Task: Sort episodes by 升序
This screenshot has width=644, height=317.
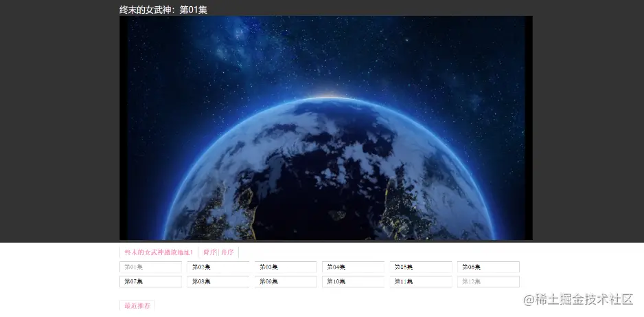Action: (227, 252)
